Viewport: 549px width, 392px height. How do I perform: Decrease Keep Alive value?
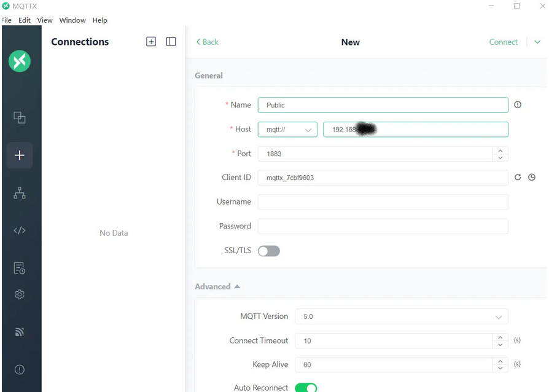click(500, 368)
